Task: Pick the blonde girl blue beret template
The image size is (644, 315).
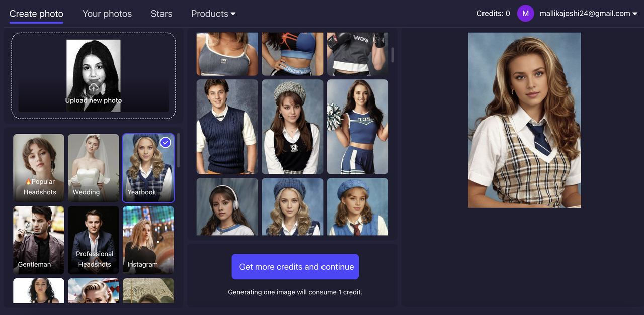Action: (292, 206)
